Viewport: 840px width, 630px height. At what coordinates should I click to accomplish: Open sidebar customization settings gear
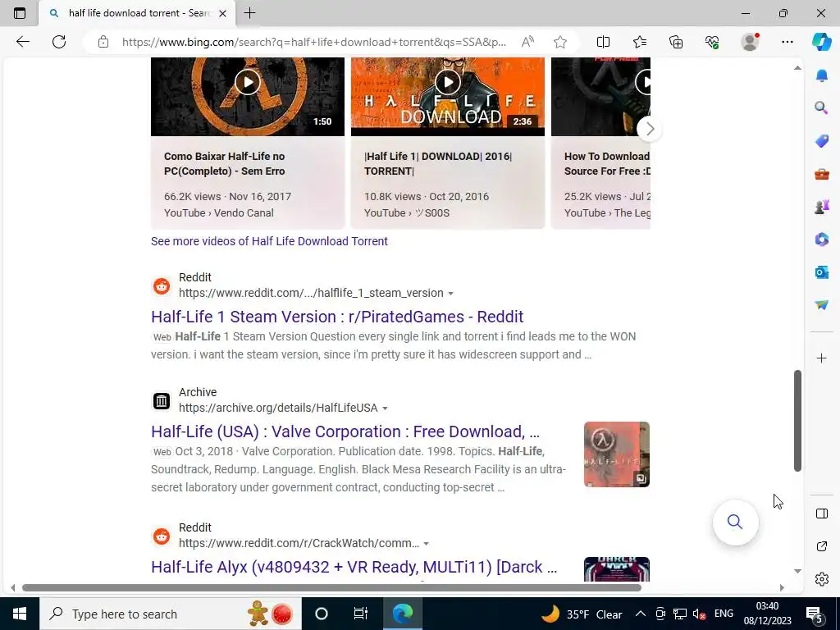[x=822, y=579]
